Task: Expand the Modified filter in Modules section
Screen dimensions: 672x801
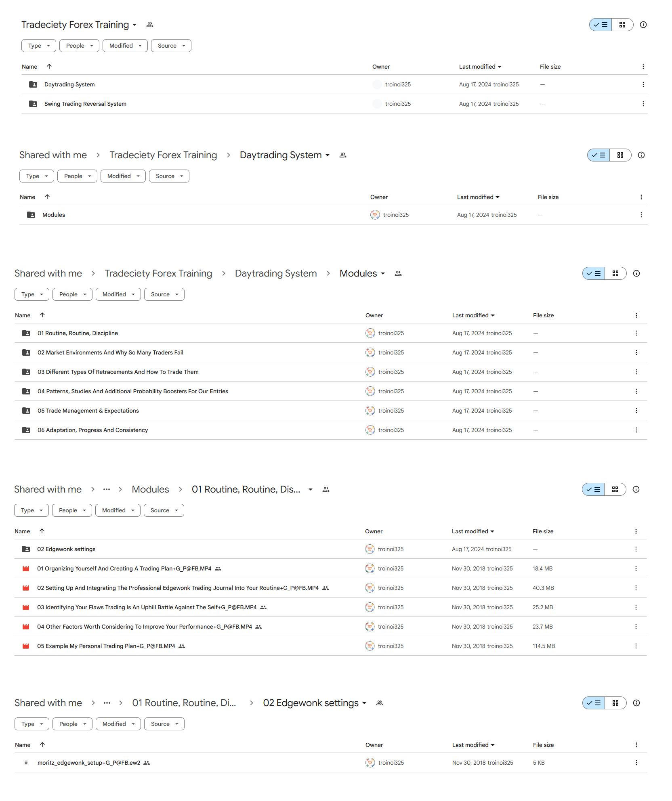Action: tap(118, 294)
